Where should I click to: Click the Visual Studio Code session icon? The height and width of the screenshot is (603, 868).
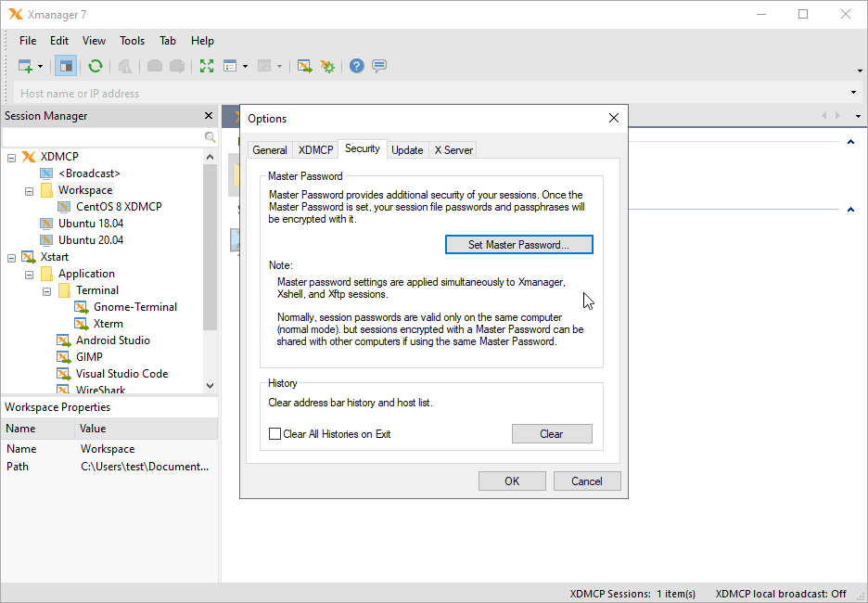tap(64, 374)
